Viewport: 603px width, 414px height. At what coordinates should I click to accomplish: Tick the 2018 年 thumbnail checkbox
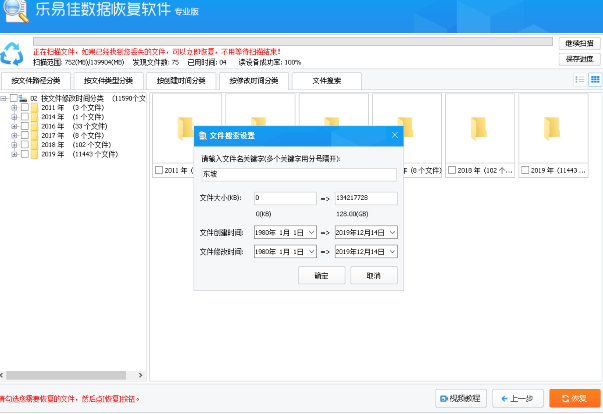coord(452,170)
